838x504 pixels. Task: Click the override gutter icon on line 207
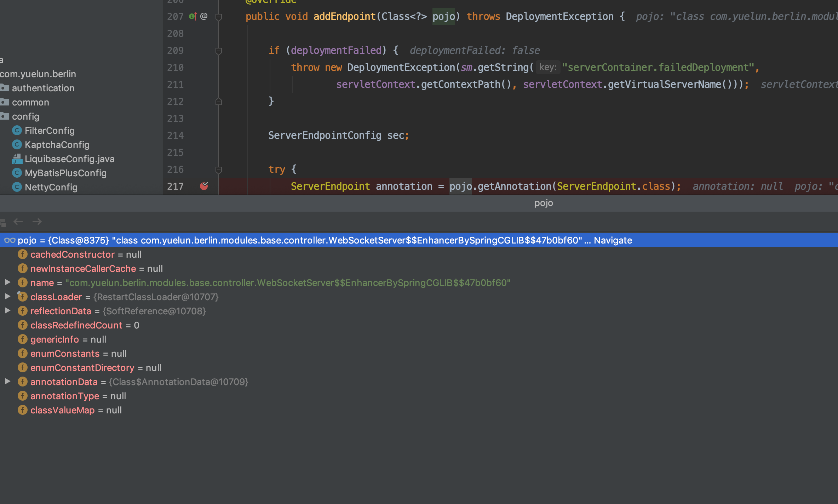tap(193, 16)
